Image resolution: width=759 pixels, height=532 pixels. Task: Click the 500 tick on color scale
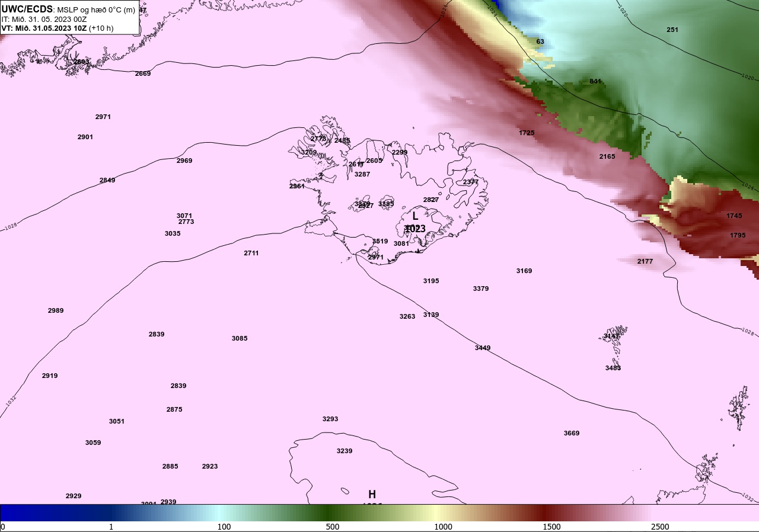(333, 527)
